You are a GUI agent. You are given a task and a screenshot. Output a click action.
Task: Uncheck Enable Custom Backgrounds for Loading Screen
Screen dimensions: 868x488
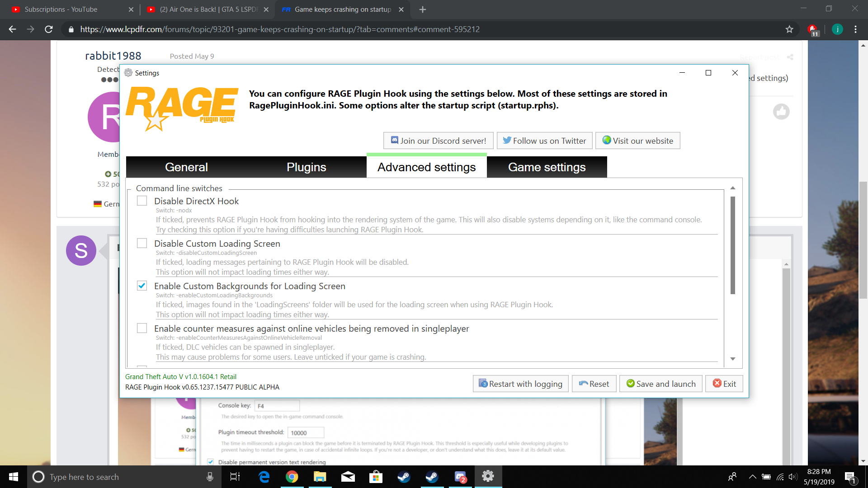click(142, 286)
